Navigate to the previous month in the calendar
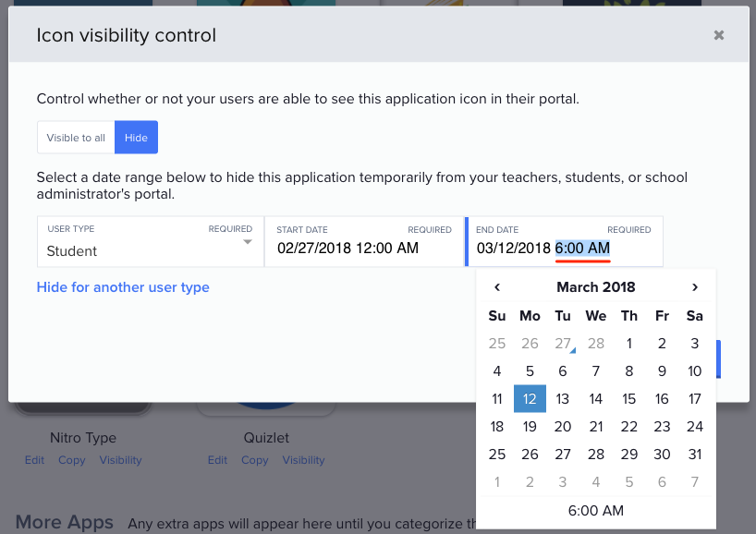Image resolution: width=756 pixels, height=534 pixels. click(x=497, y=287)
